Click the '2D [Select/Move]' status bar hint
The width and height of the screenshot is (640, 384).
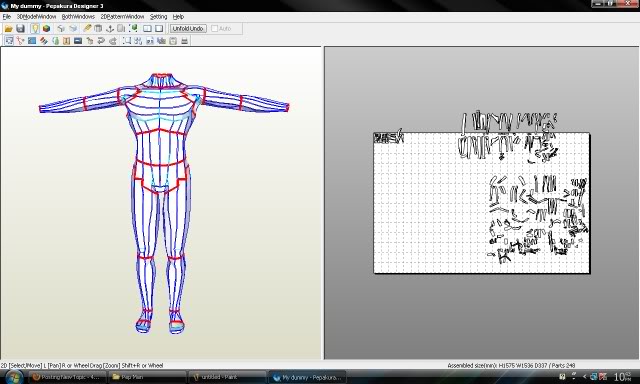click(x=82, y=365)
